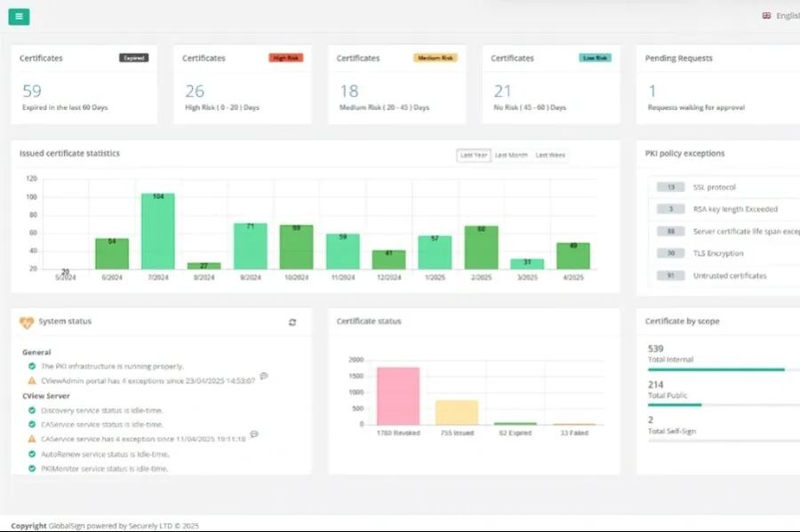
Task: Click the 1783 Revoked axis label
Action: coord(398,433)
